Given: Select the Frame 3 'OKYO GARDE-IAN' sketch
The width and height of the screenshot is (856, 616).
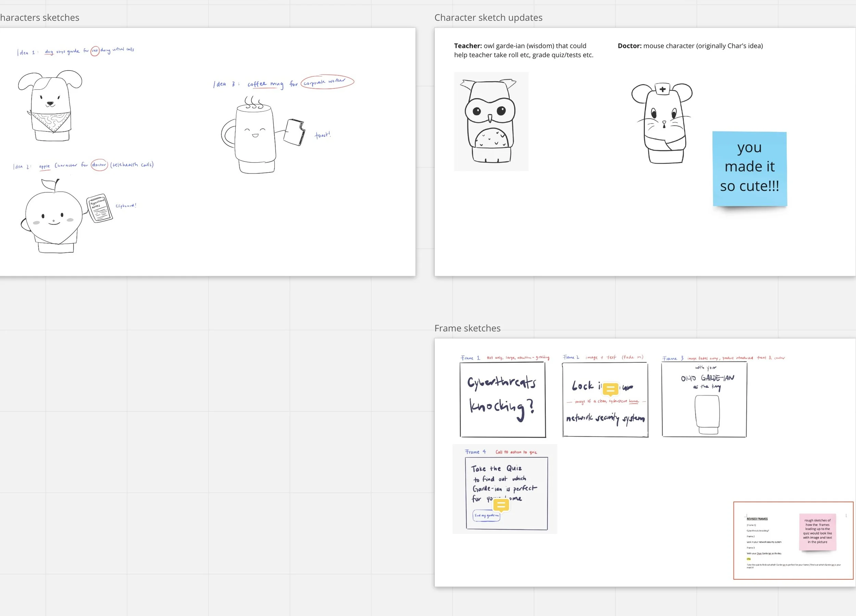Looking at the screenshot, I should pos(704,399).
